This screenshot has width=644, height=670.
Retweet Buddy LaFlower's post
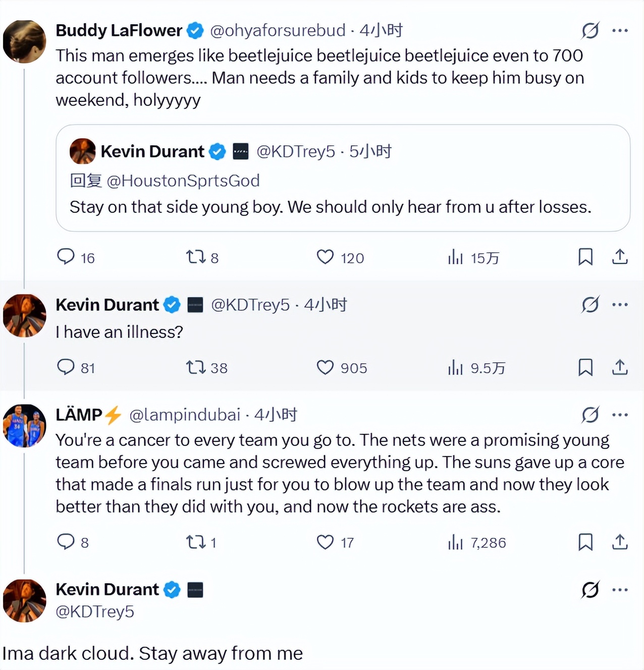click(x=196, y=257)
